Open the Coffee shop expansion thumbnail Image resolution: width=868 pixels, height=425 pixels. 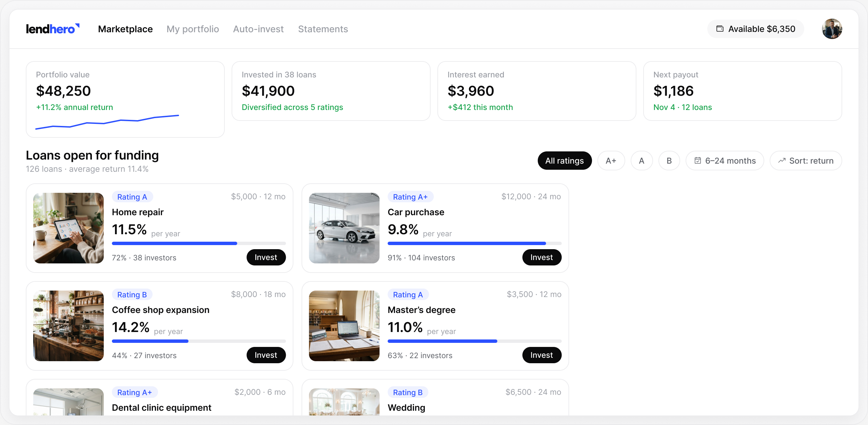tap(68, 326)
